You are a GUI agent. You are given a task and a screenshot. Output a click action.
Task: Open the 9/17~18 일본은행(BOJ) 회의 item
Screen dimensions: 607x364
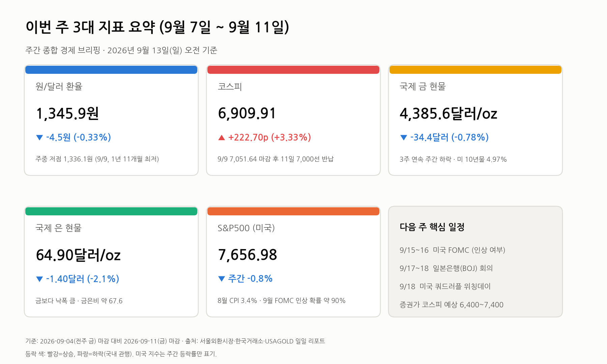point(446,268)
